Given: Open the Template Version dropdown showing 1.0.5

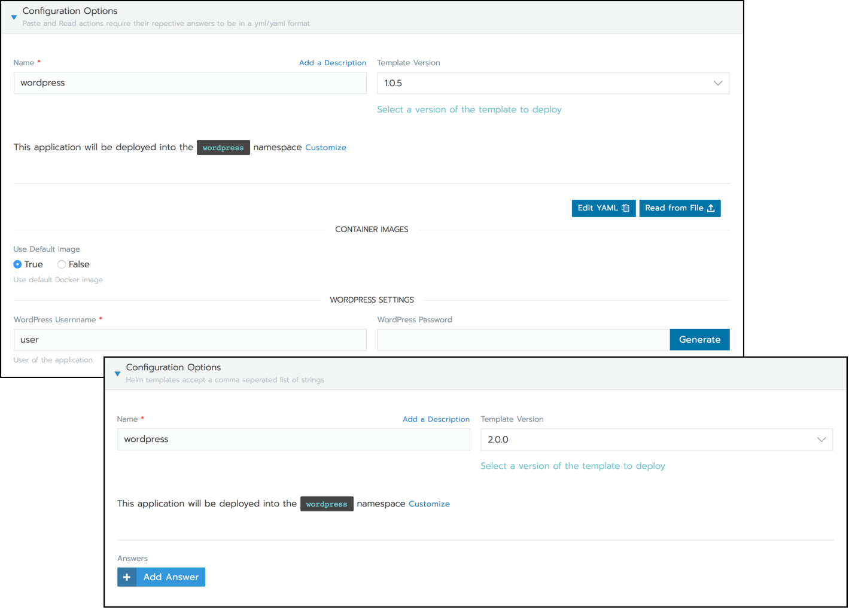Looking at the screenshot, I should 553,83.
